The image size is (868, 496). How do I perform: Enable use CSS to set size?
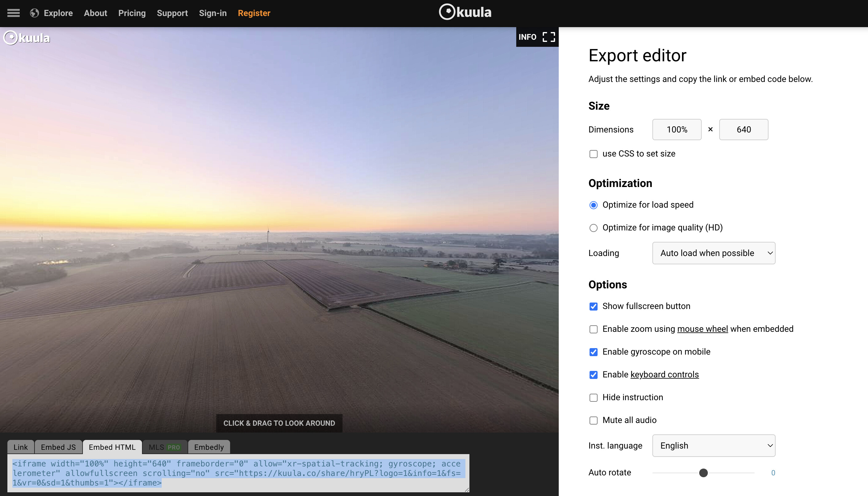(x=593, y=154)
